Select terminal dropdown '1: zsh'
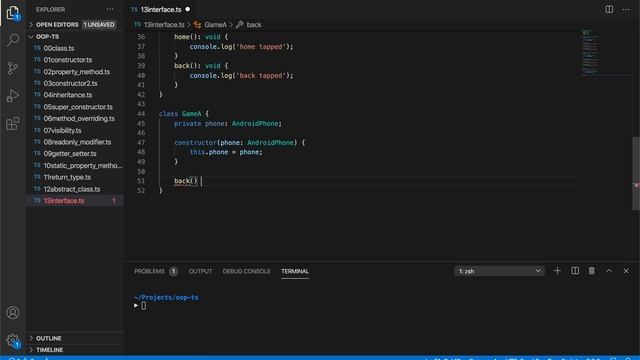 499,271
